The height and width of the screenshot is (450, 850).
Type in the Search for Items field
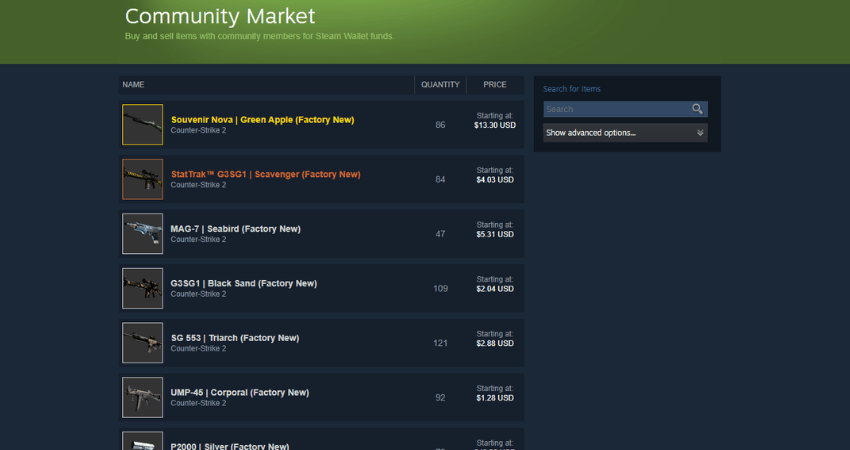pos(615,109)
